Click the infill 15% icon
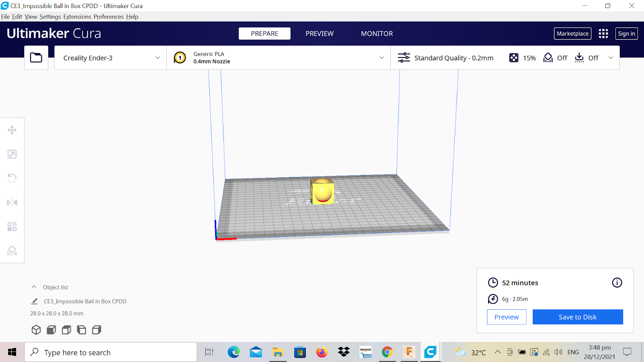The image size is (644, 362). 514,58
